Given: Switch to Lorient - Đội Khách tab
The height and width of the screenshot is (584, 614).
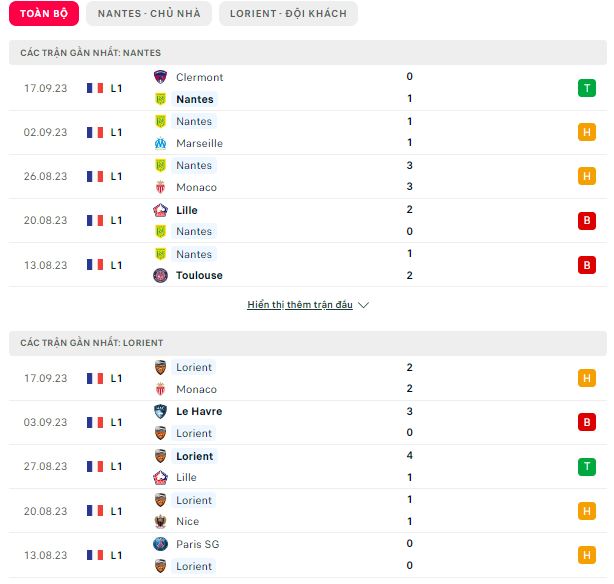Looking at the screenshot, I should [288, 14].
